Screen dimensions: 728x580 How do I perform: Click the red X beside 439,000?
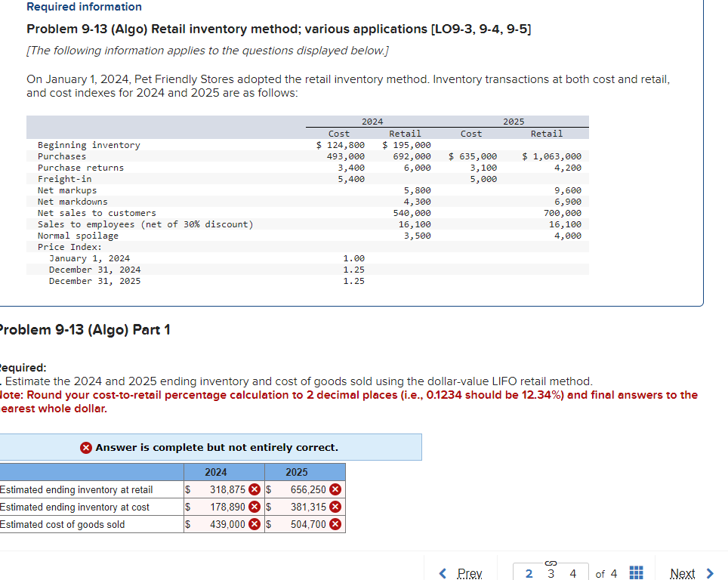pyautogui.click(x=254, y=523)
